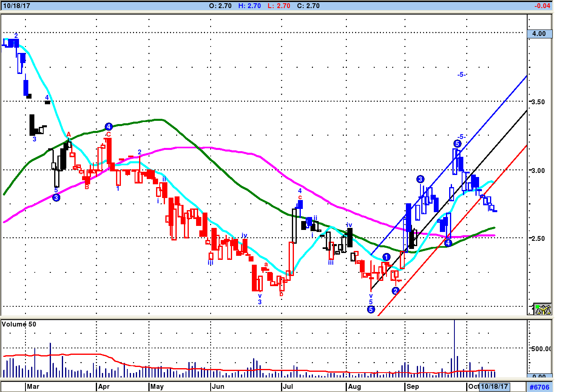Click the Mar label on time axis
Image resolution: width=566 pixels, height=392 pixels.
(x=33, y=386)
